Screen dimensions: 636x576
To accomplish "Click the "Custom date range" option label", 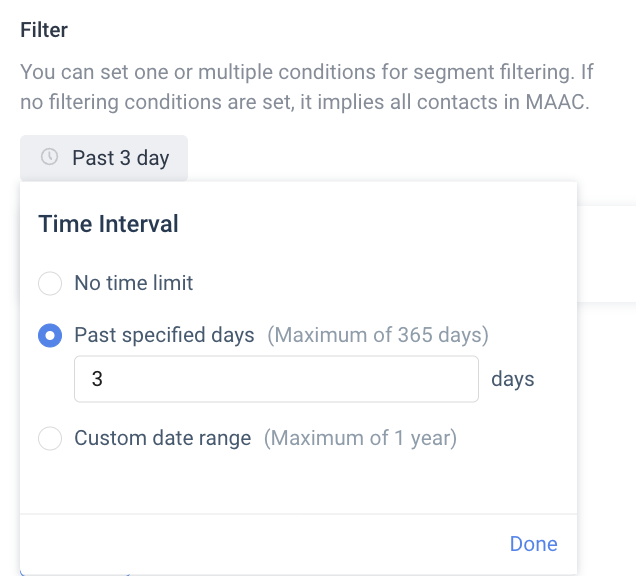I will 162,438.
